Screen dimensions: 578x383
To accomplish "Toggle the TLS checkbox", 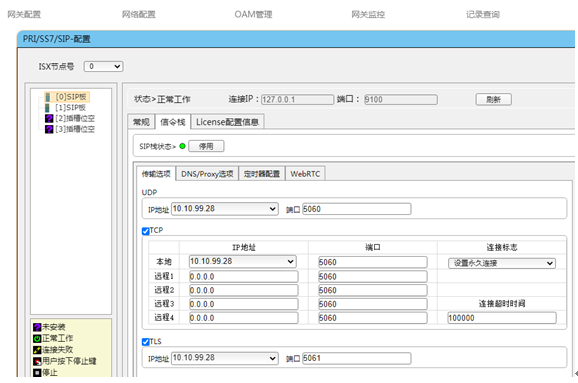I will coord(146,342).
